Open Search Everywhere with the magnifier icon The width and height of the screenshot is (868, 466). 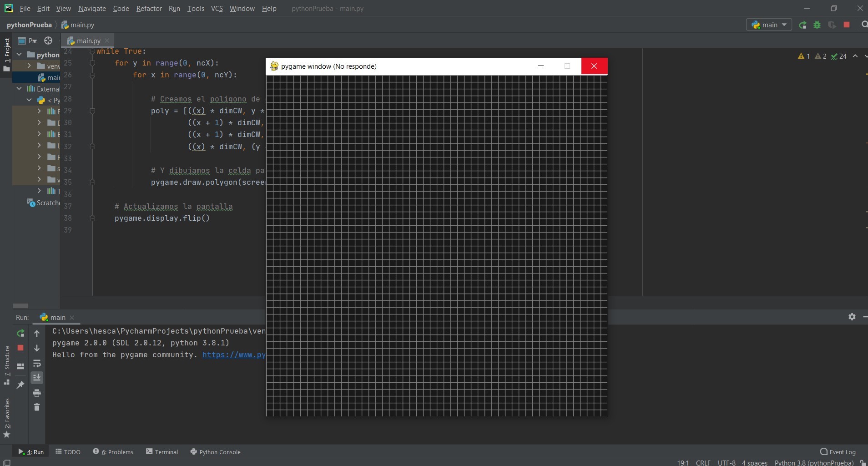pyautogui.click(x=863, y=25)
